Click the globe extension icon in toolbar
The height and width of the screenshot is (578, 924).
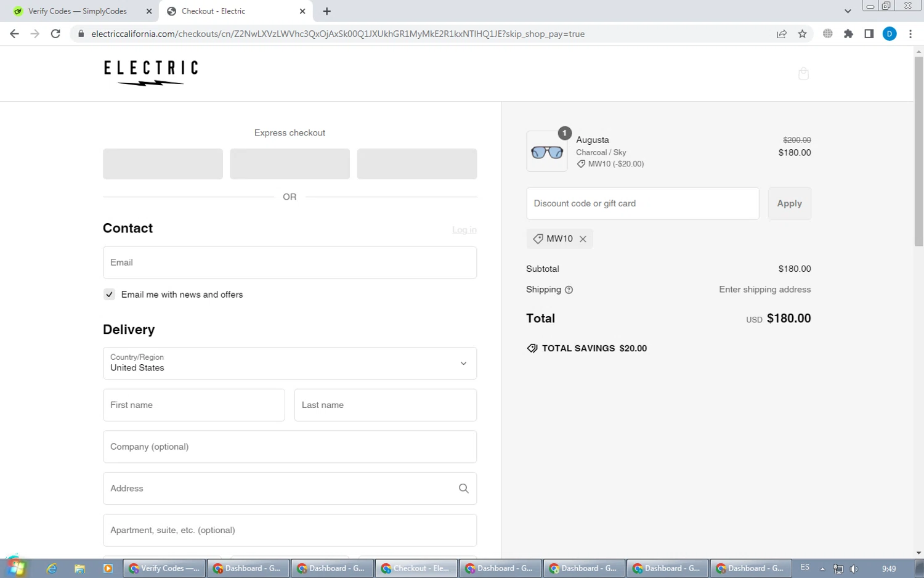(x=828, y=34)
